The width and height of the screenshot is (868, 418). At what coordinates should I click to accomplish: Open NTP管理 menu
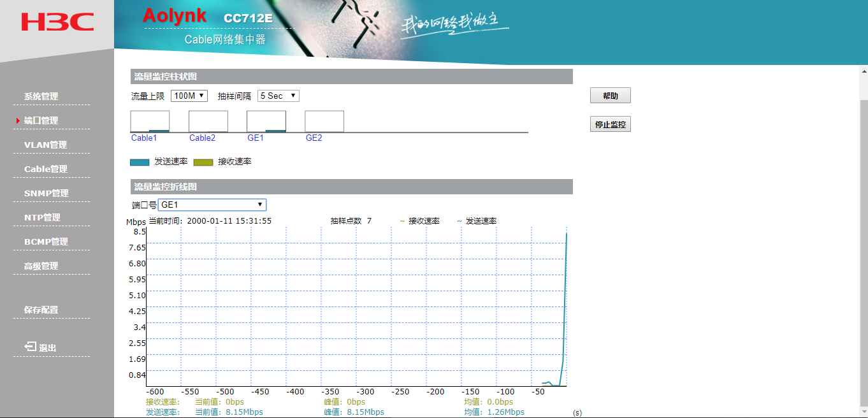pyautogui.click(x=42, y=217)
